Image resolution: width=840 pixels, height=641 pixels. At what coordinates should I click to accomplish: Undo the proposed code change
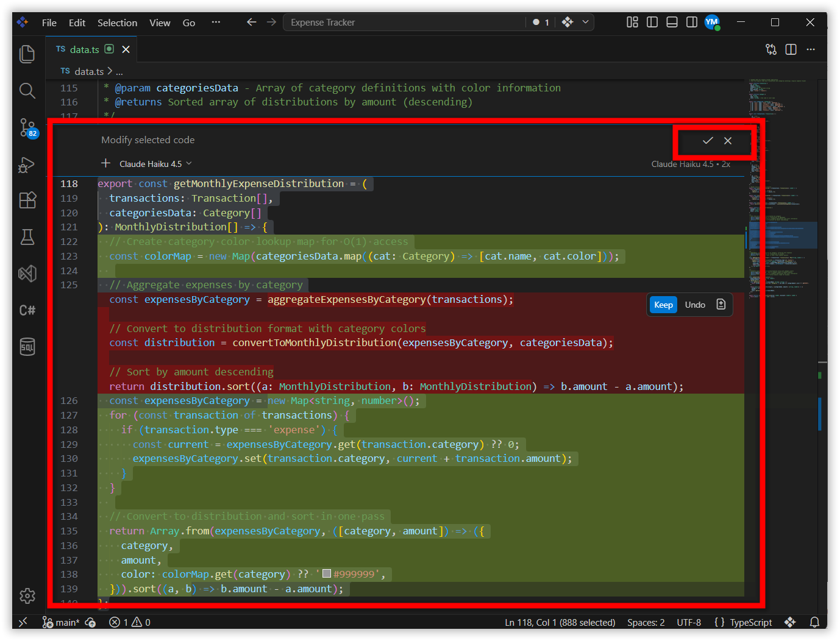tap(695, 305)
